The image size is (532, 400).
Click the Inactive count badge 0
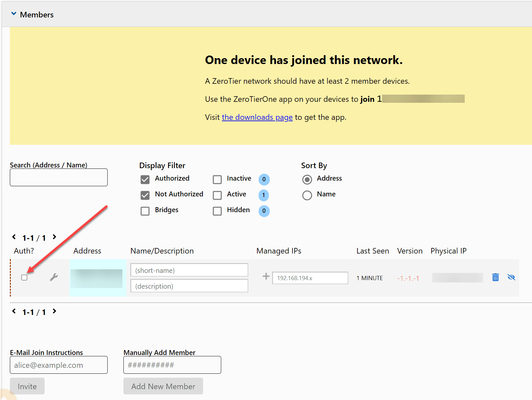point(264,179)
